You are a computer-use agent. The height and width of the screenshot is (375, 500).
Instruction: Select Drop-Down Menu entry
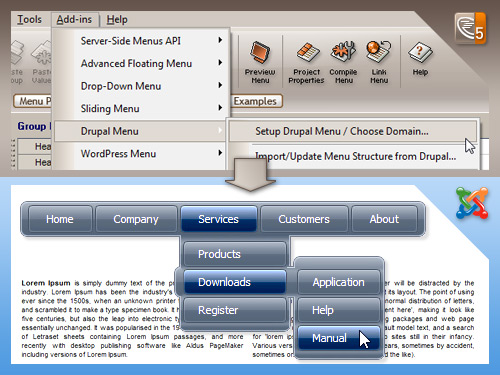tap(141, 86)
